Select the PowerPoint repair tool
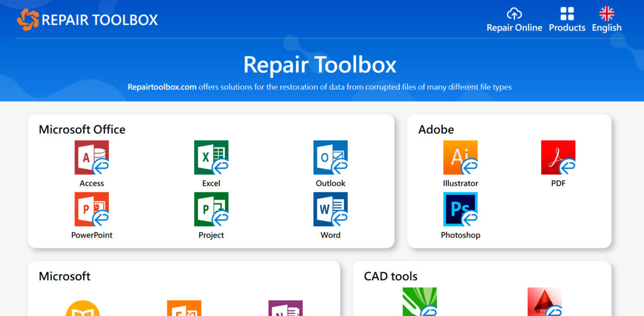Screen dimensions: 644x316 click(91, 210)
